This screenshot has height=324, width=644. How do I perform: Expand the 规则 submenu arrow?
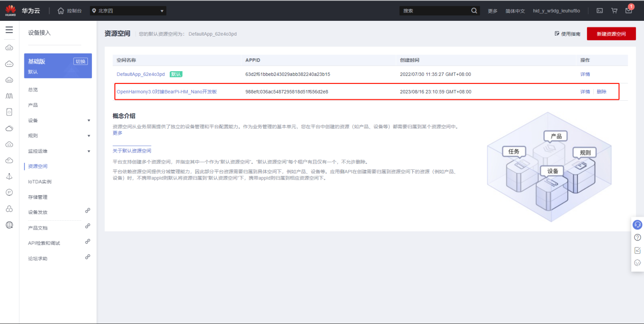coord(89,136)
